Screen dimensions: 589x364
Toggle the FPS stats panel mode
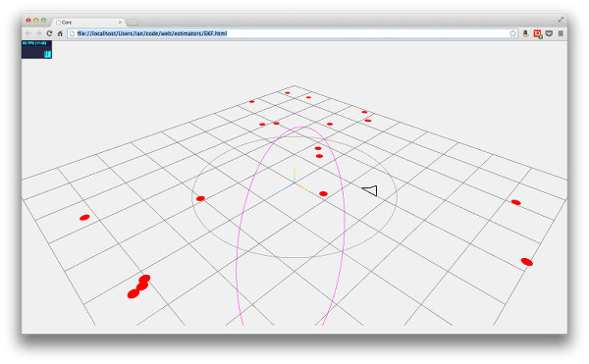(x=37, y=49)
